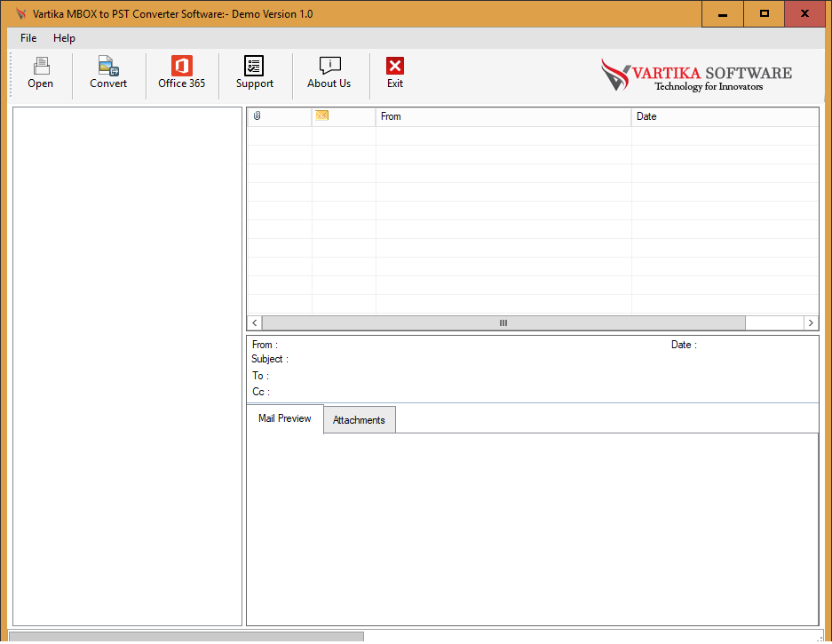Click the mail list right scroll arrow
Image resolution: width=832 pixels, height=644 pixels.
[811, 322]
